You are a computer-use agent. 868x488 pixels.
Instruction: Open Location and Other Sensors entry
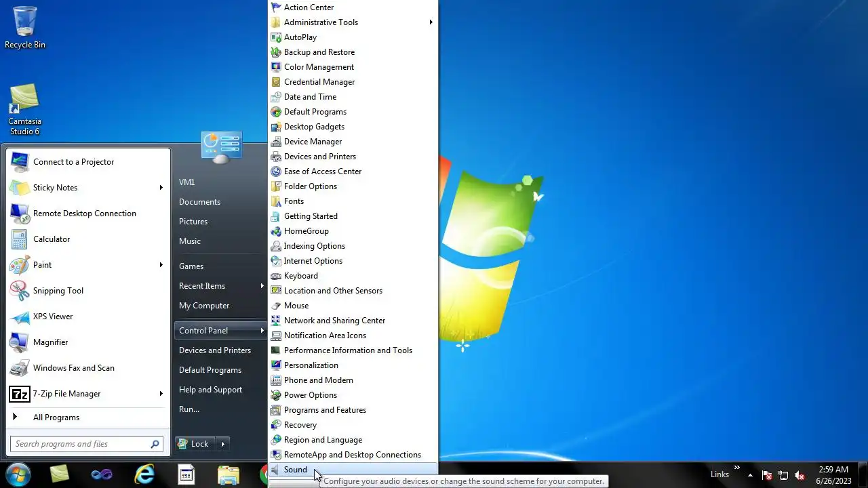click(353, 291)
